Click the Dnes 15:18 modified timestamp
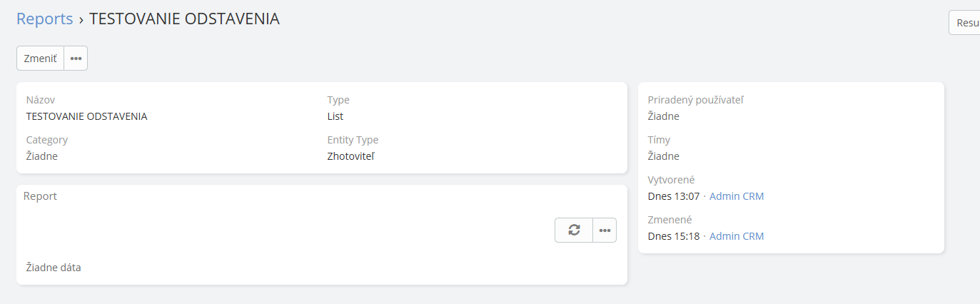The height and width of the screenshot is (304, 980). (674, 236)
